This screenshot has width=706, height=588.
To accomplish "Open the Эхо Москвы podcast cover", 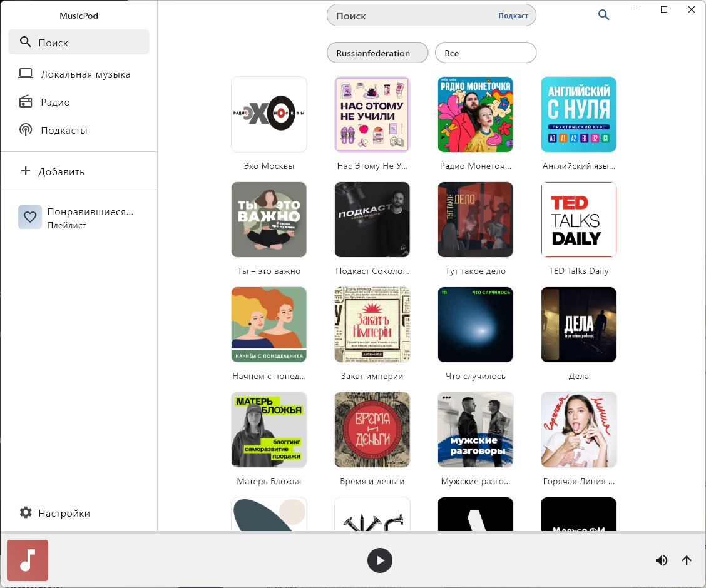I will coord(269,114).
